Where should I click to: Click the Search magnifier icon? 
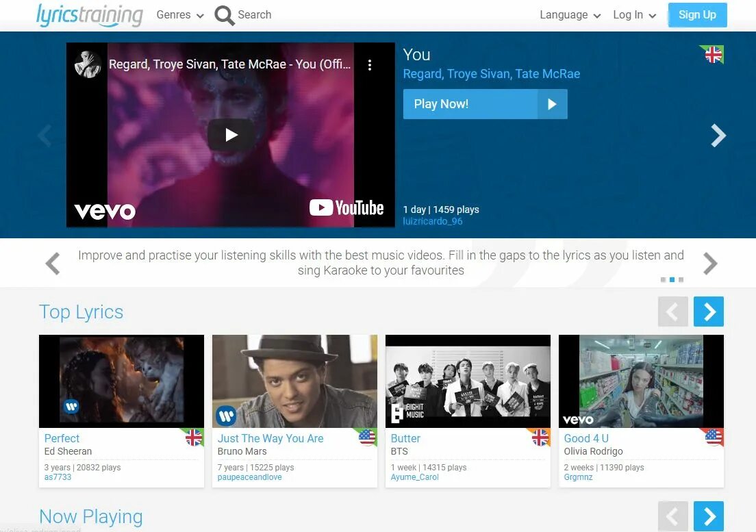pyautogui.click(x=224, y=16)
